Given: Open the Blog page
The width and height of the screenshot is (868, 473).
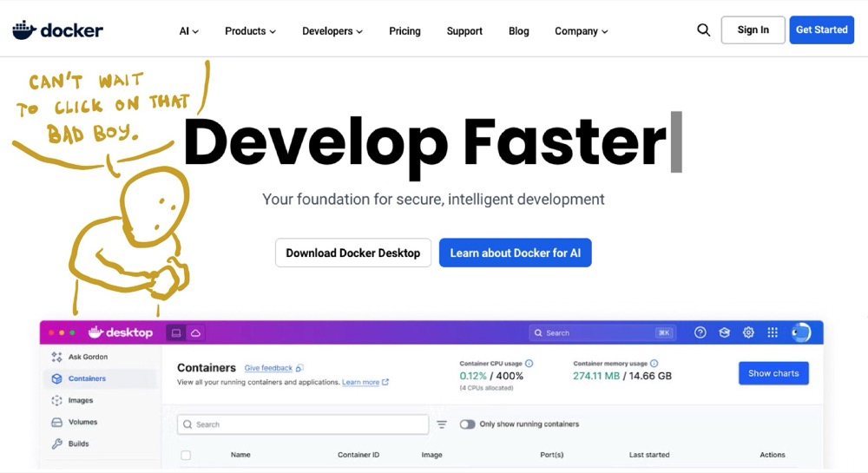Looking at the screenshot, I should (519, 31).
